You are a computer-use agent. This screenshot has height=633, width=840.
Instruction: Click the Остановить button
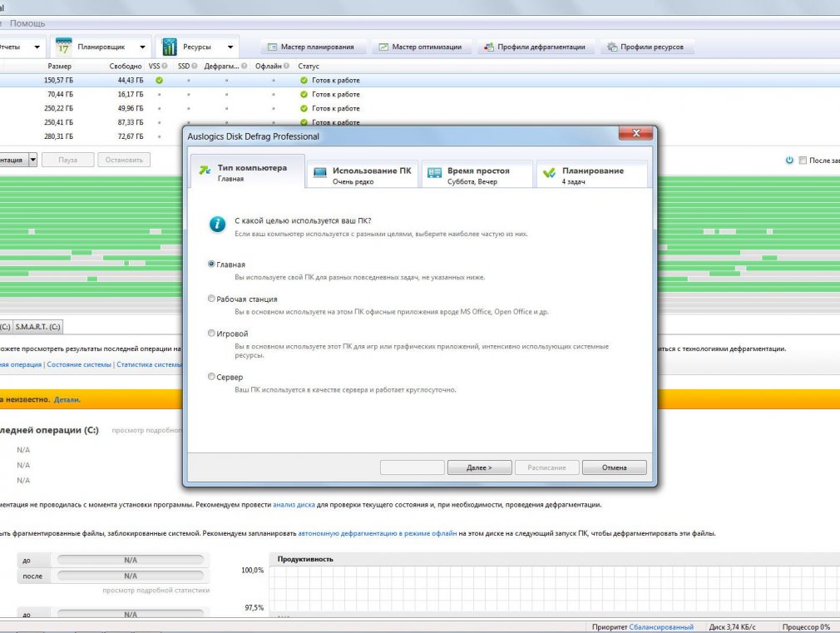tap(124, 160)
